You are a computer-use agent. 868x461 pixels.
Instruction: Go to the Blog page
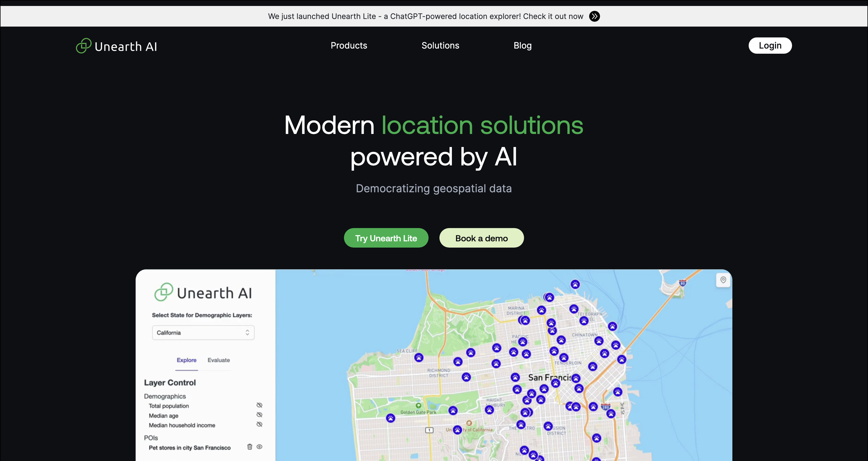point(523,46)
